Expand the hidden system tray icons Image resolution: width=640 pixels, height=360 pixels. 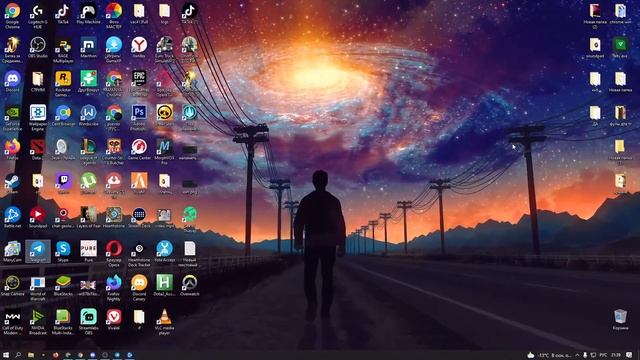coord(577,355)
